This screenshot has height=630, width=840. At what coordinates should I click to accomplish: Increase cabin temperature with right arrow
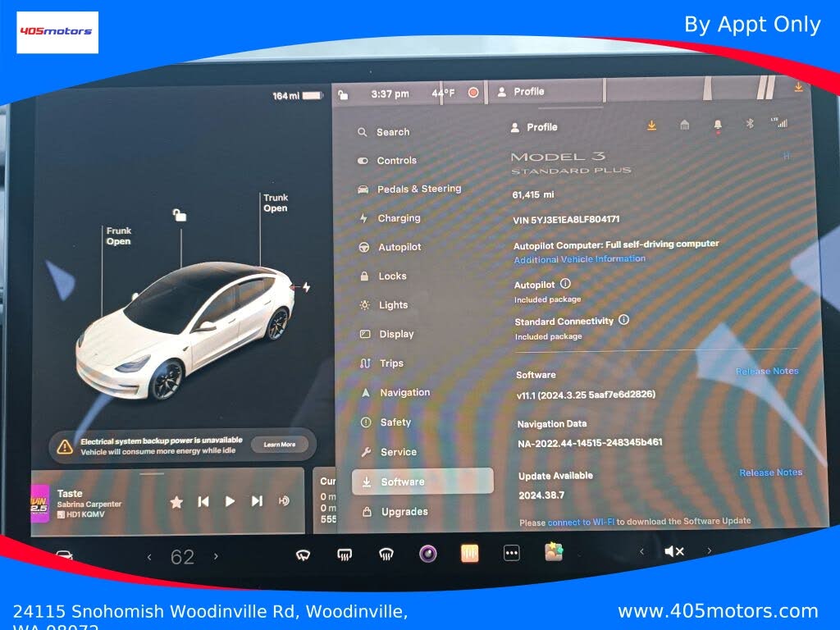point(216,557)
